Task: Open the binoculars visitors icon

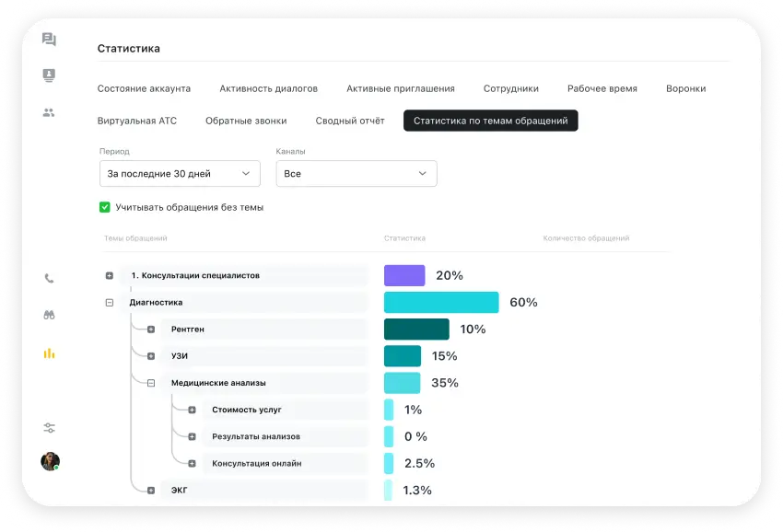Action: click(49, 315)
